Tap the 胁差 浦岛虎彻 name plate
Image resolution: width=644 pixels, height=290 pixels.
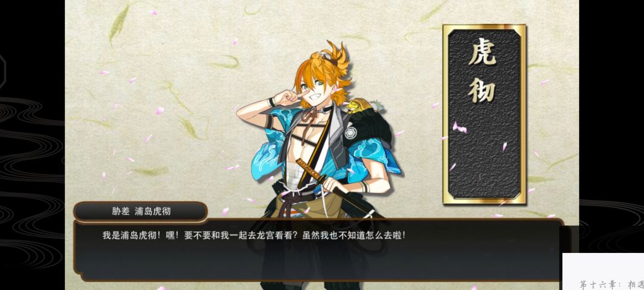pos(141,212)
